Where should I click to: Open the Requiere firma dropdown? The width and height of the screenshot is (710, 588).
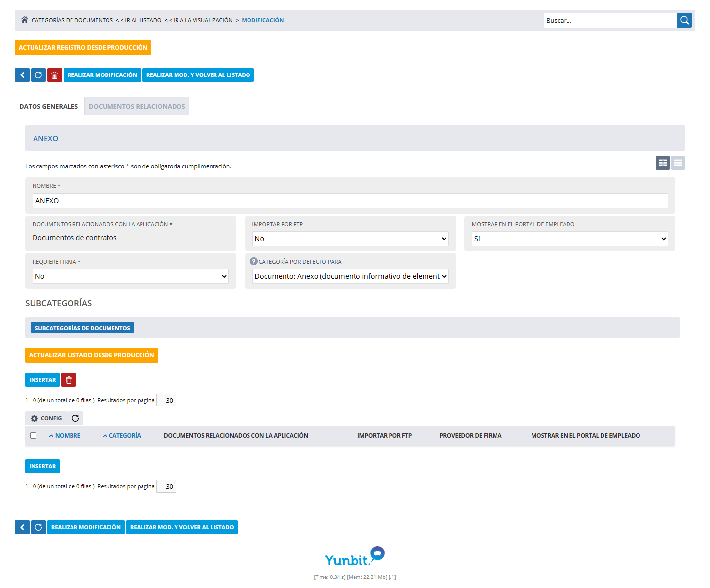pos(131,276)
